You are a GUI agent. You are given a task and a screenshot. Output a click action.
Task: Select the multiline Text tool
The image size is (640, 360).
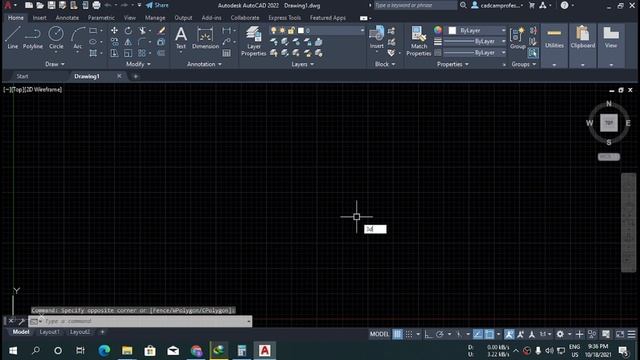[181, 38]
